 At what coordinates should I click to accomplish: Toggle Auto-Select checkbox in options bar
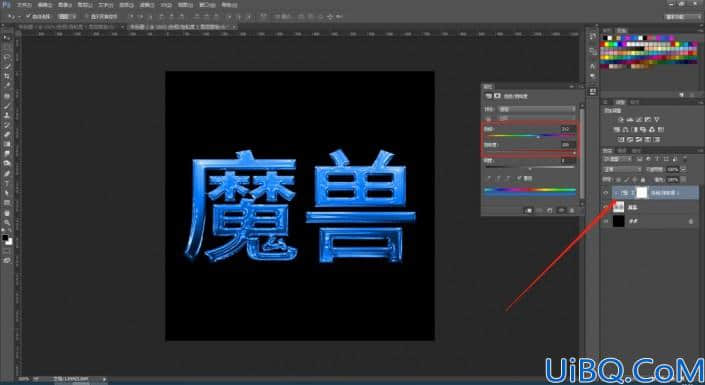[x=28, y=16]
